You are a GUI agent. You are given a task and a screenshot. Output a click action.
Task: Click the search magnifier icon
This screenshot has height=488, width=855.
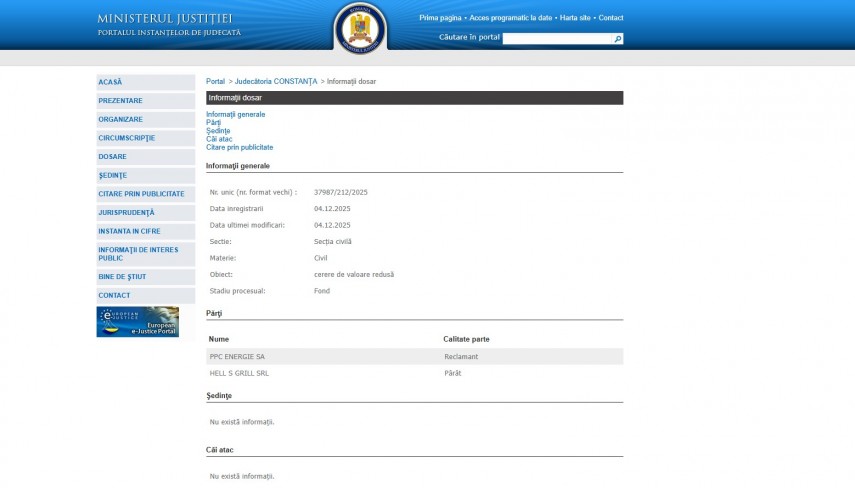[618, 39]
